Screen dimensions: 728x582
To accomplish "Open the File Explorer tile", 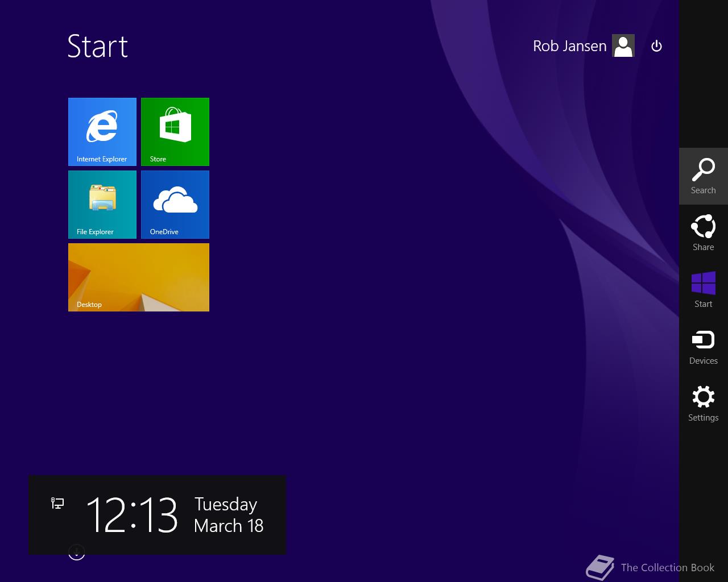I will [102, 205].
